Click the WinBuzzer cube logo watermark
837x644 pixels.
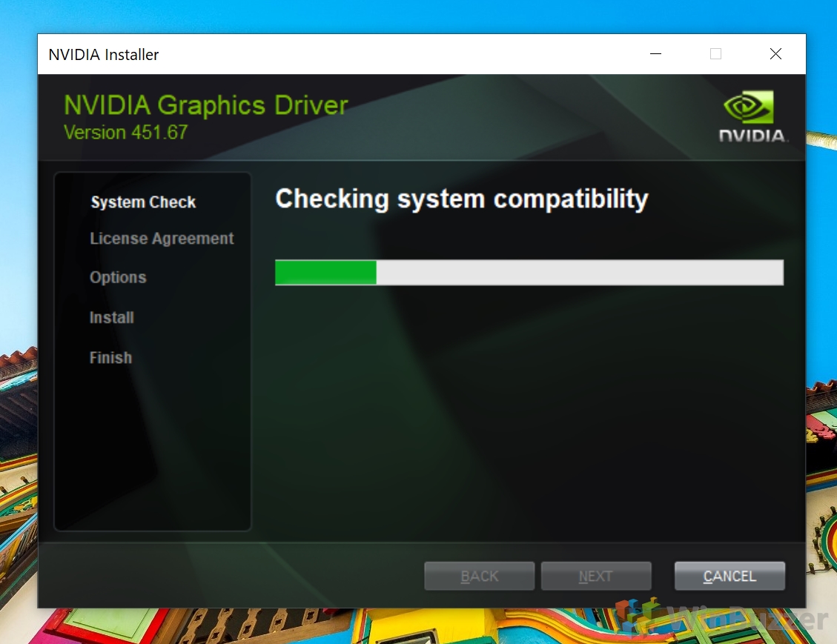[640, 617]
